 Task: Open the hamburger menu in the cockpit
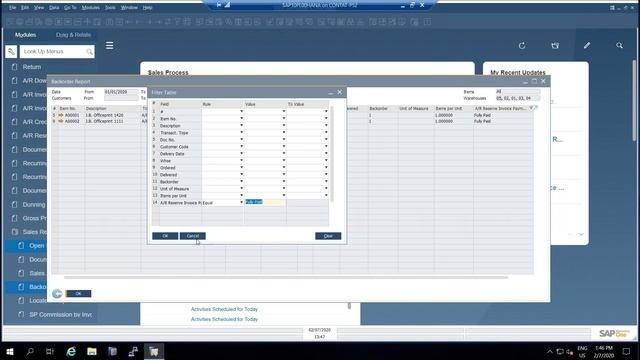coord(109,46)
